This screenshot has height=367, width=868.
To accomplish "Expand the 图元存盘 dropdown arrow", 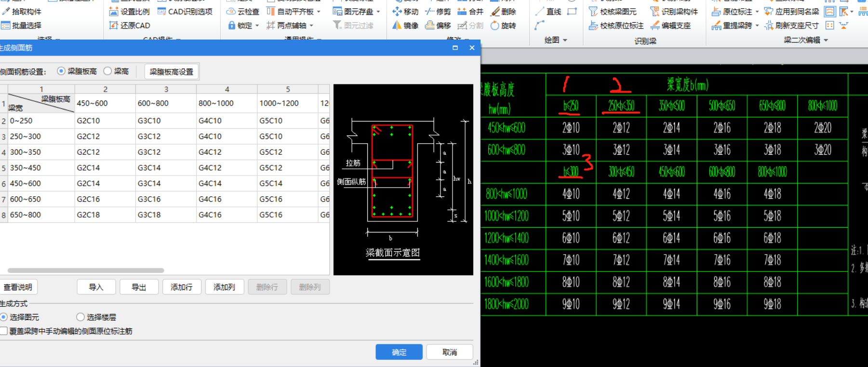I will click(x=378, y=12).
